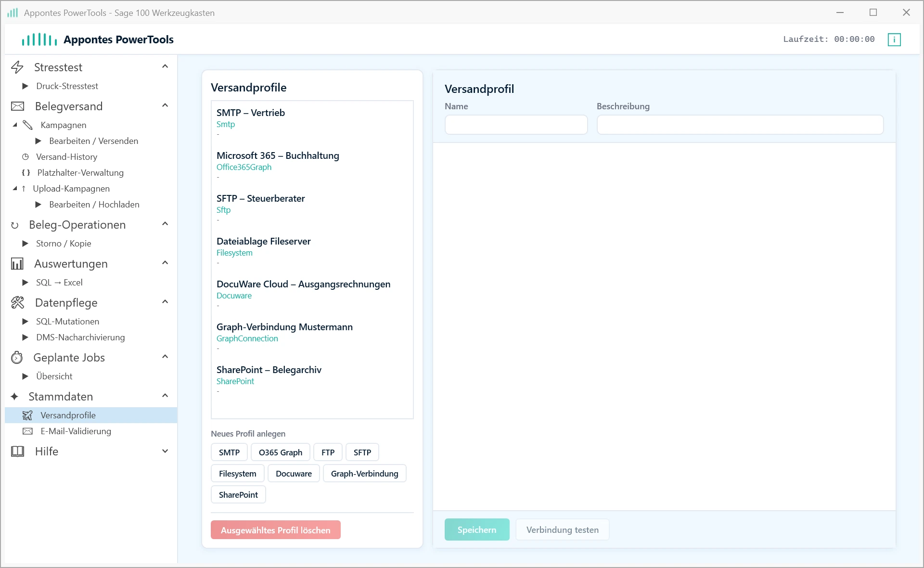The image size is (924, 568).
Task: Click the Datenpflege tools icon
Action: pyautogui.click(x=17, y=303)
